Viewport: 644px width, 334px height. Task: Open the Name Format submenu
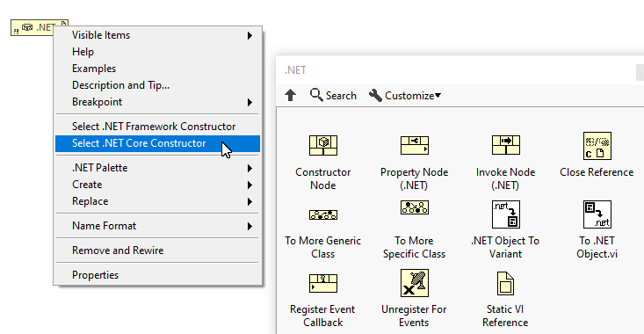pos(158,226)
